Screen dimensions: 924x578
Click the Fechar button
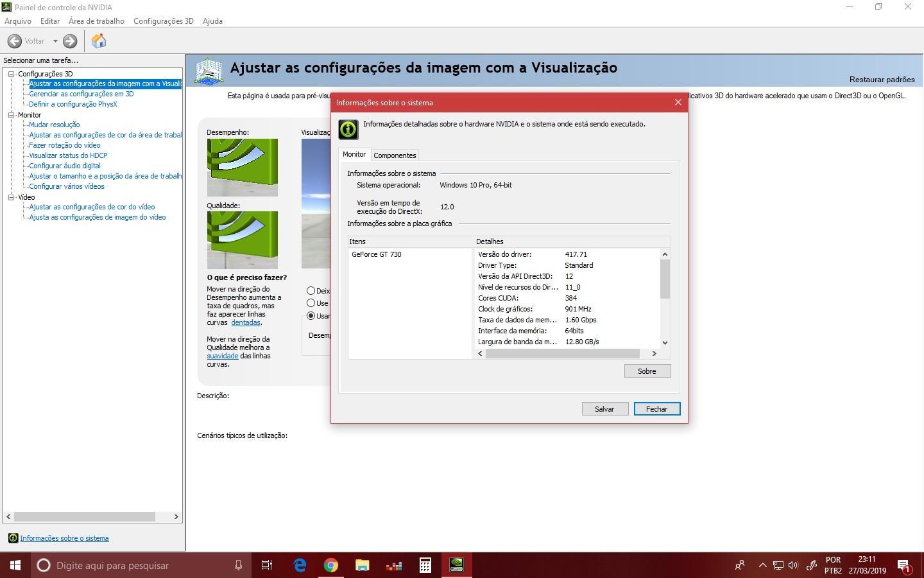656,409
